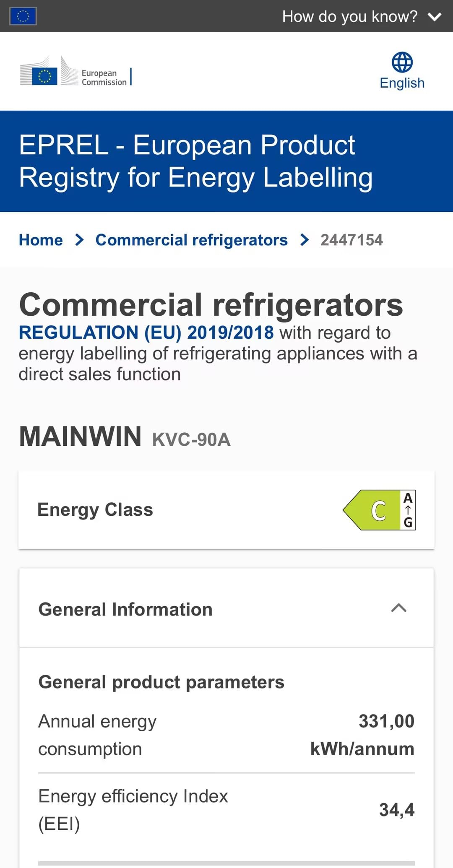Open the 'How do you know?' text
453x868 pixels.
(x=350, y=17)
